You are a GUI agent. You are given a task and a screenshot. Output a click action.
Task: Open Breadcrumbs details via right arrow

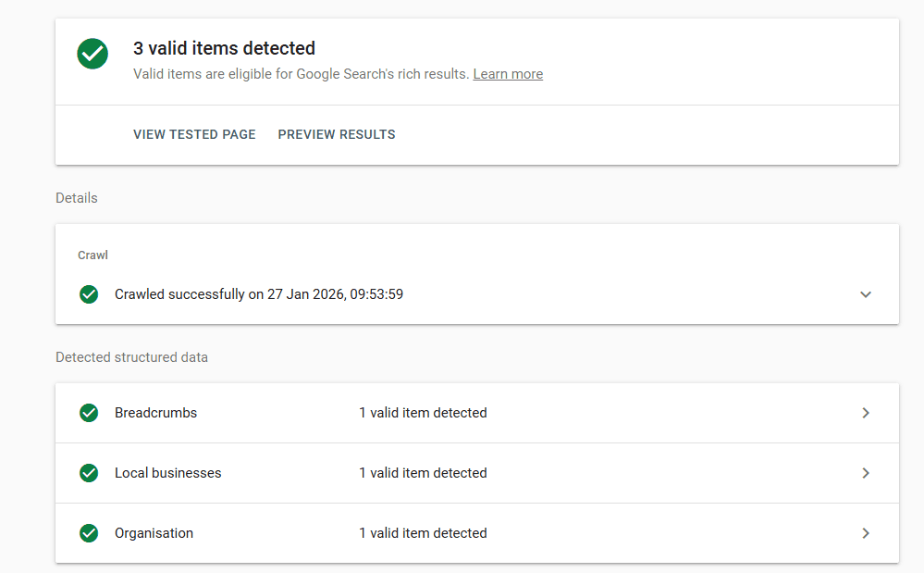[x=866, y=413]
